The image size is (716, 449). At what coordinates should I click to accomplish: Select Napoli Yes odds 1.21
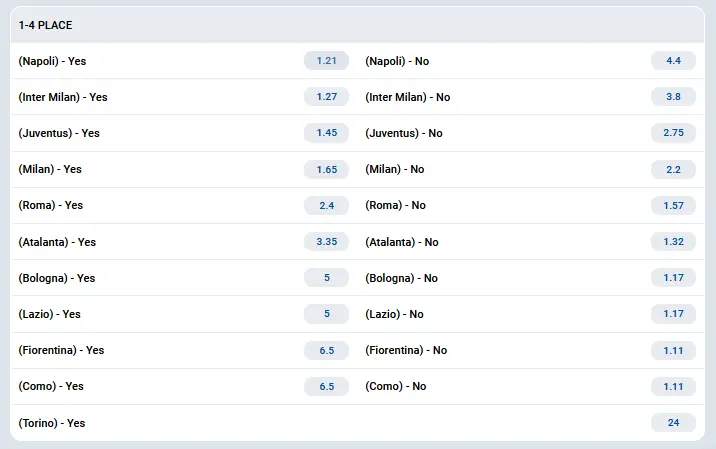(326, 61)
